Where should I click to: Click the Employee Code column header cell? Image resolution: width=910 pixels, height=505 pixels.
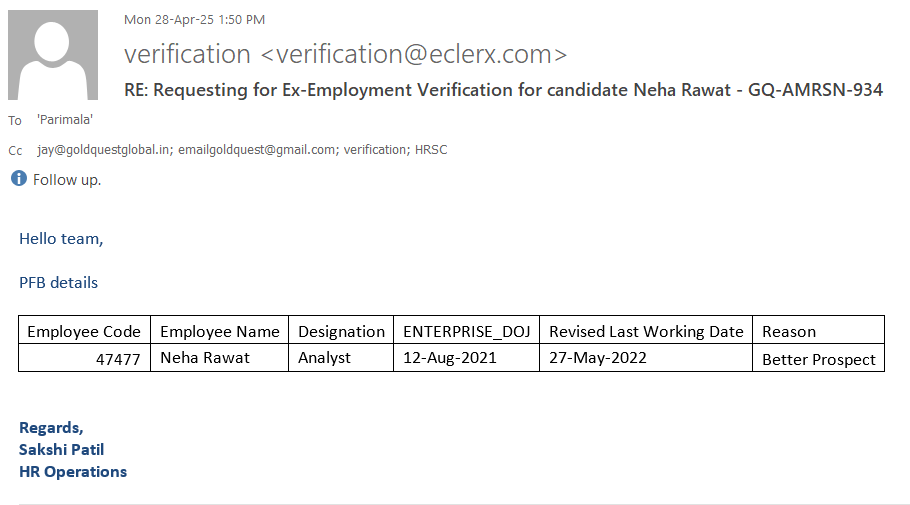(x=84, y=331)
